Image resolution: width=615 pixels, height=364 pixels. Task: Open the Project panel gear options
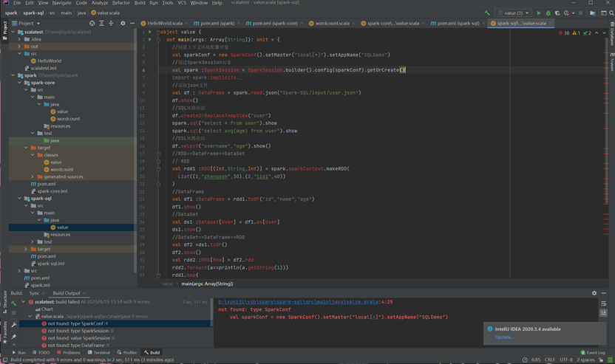[x=123, y=23]
